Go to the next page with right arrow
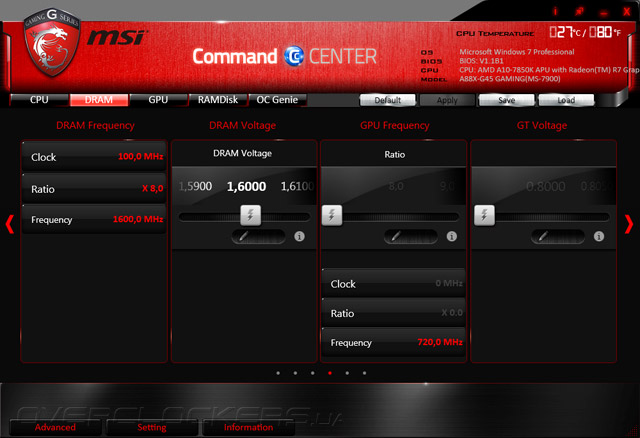The image size is (640, 438). pyautogui.click(x=629, y=224)
